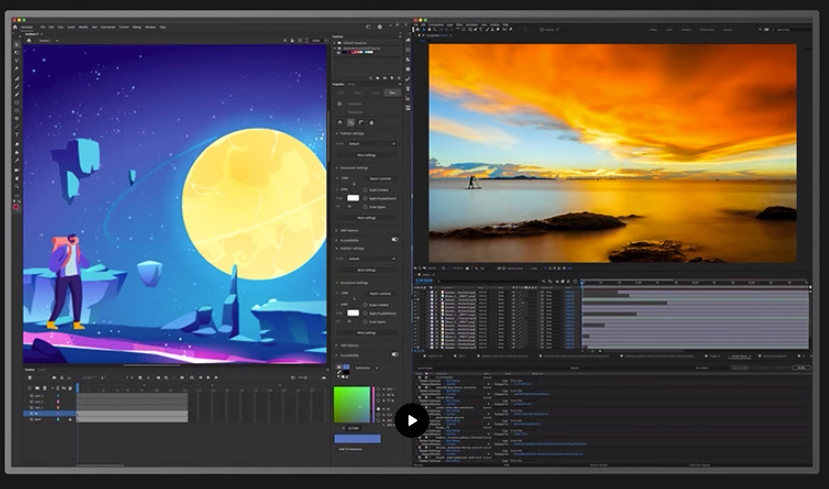Select the Selection tool in Animate toolbar
Viewport: 829px width, 489px height.
[x=17, y=45]
